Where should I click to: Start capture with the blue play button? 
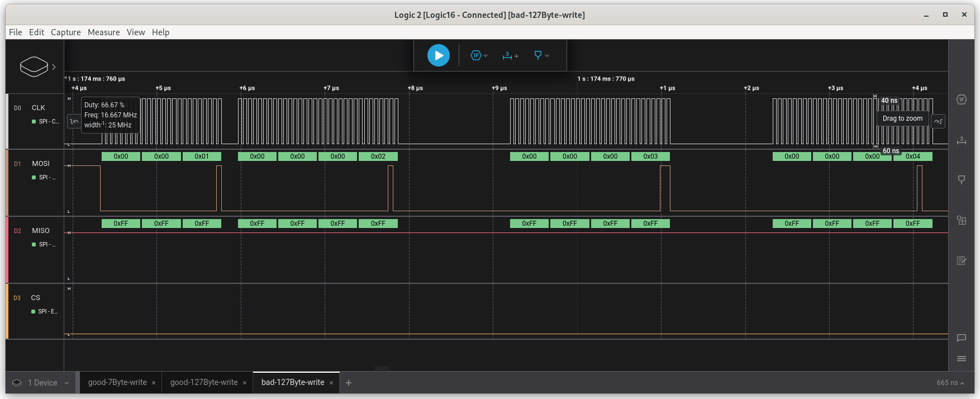pos(438,55)
